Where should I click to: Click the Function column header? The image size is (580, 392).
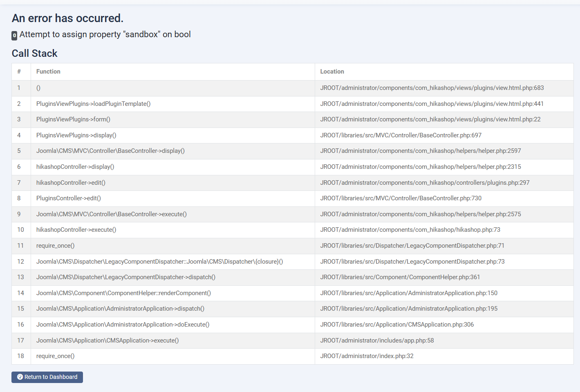point(48,72)
